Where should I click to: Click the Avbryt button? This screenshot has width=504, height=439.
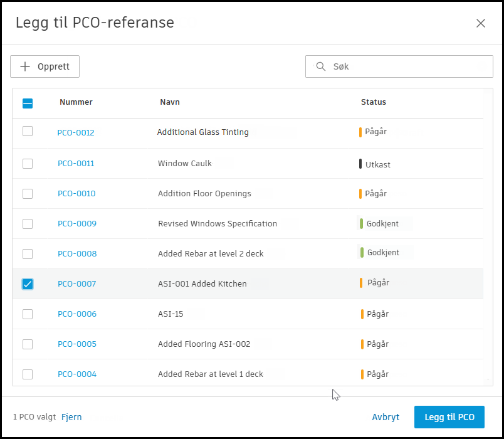click(x=386, y=417)
